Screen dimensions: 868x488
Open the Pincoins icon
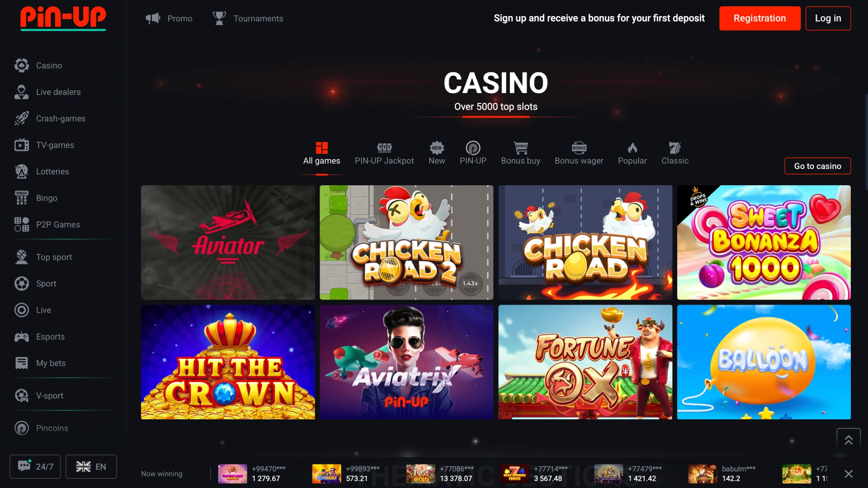21,428
